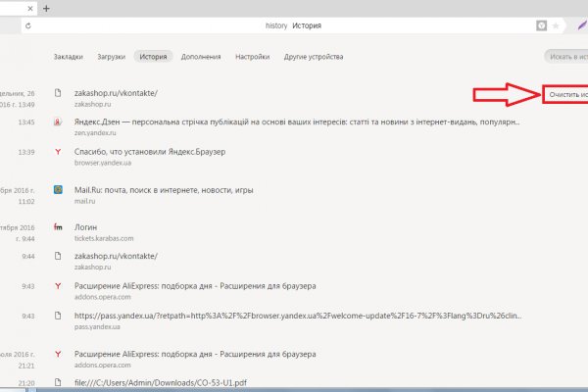Click the karabas 'fm' favicon beside Логин
Image resolution: width=588 pixels, height=392 pixels.
coord(59,226)
